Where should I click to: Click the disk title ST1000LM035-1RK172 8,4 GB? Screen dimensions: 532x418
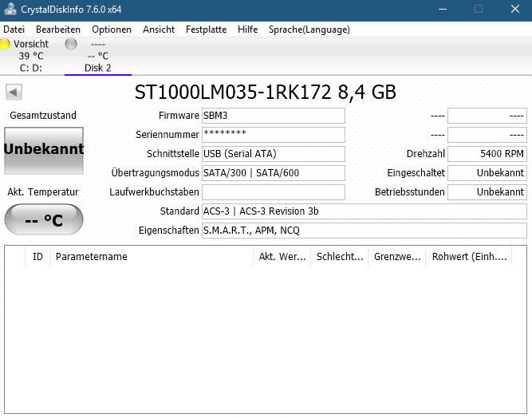click(266, 92)
